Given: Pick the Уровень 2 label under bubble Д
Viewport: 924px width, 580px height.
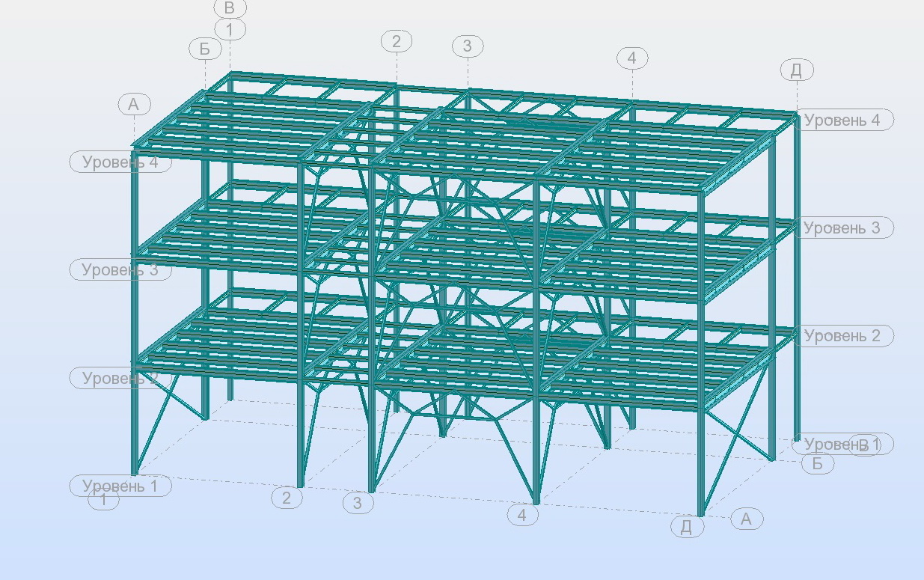Looking at the screenshot, I should tap(842, 336).
